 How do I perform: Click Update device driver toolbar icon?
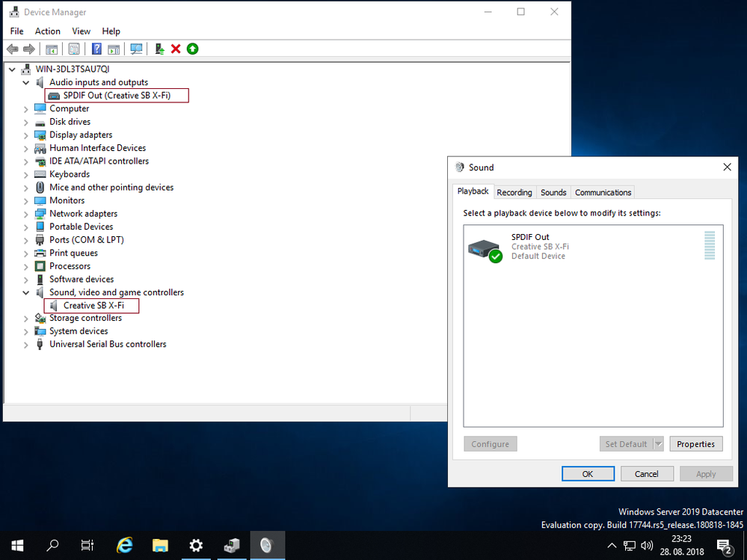[159, 49]
